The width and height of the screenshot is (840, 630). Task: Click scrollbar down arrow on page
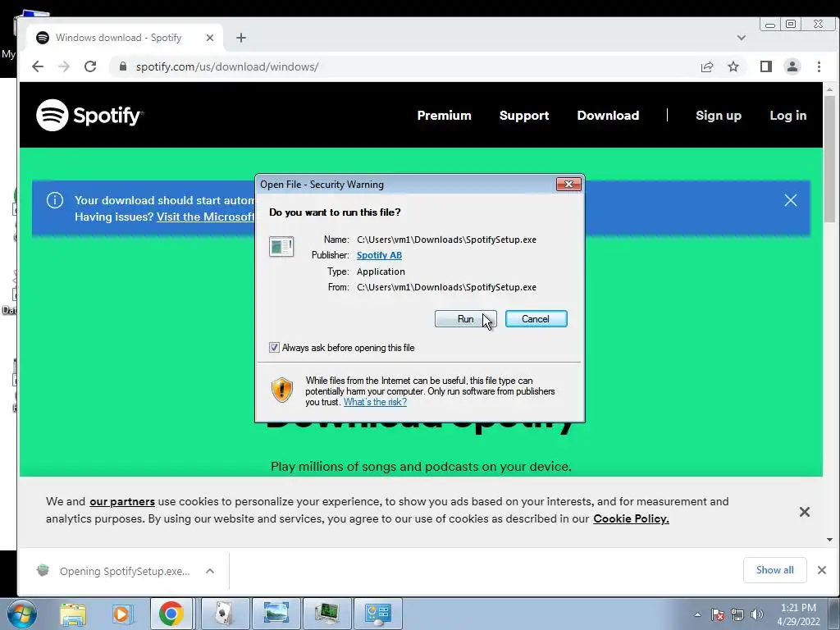tap(830, 540)
